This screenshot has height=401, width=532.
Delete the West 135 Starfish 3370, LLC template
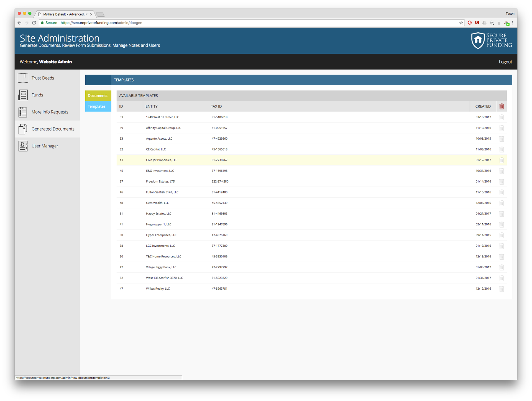click(x=502, y=278)
